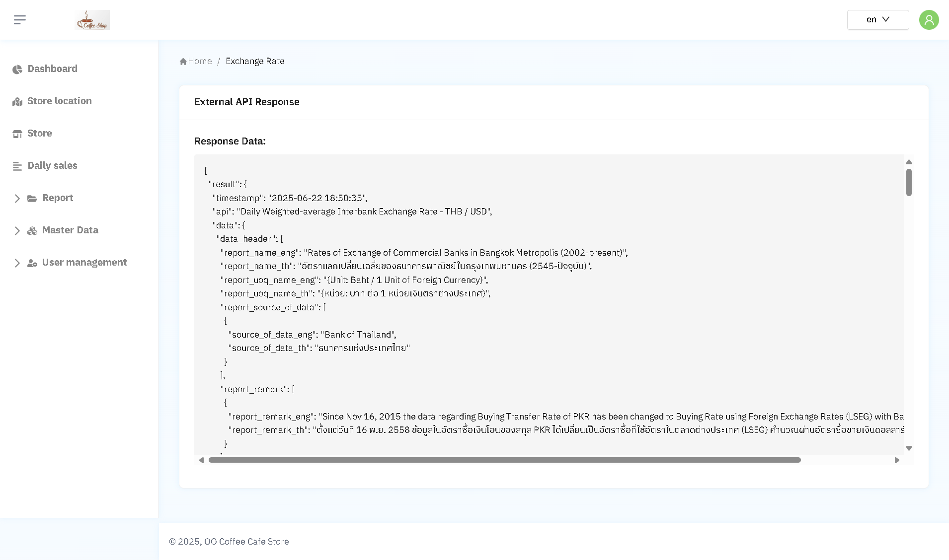949x560 pixels.
Task: Select the Master Data menu label
Action: [71, 230]
